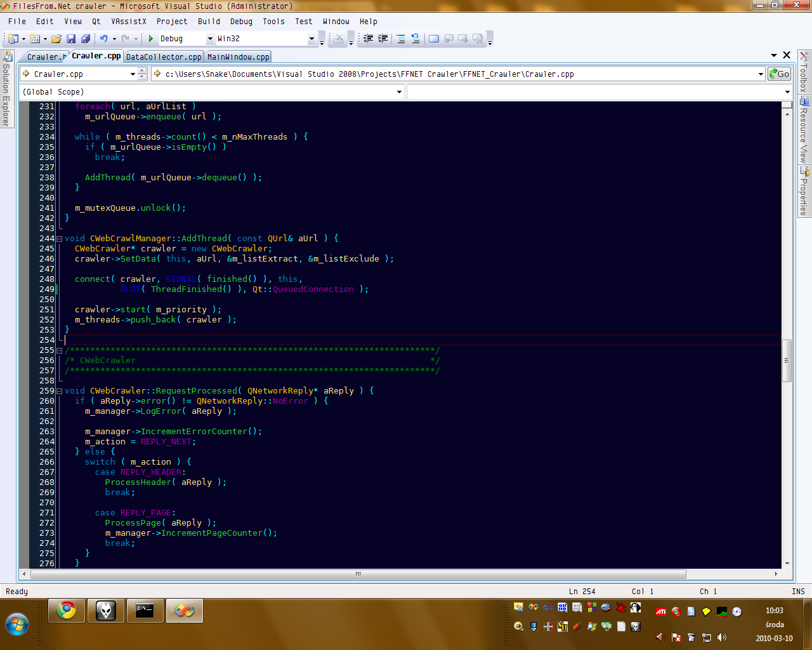Collapse the RequestProcessed function outline box
Viewport: 812px width, 650px height.
click(59, 391)
